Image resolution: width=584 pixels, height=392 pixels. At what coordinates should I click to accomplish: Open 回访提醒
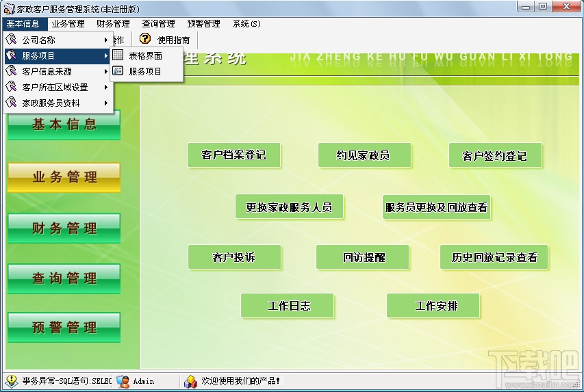coord(363,257)
